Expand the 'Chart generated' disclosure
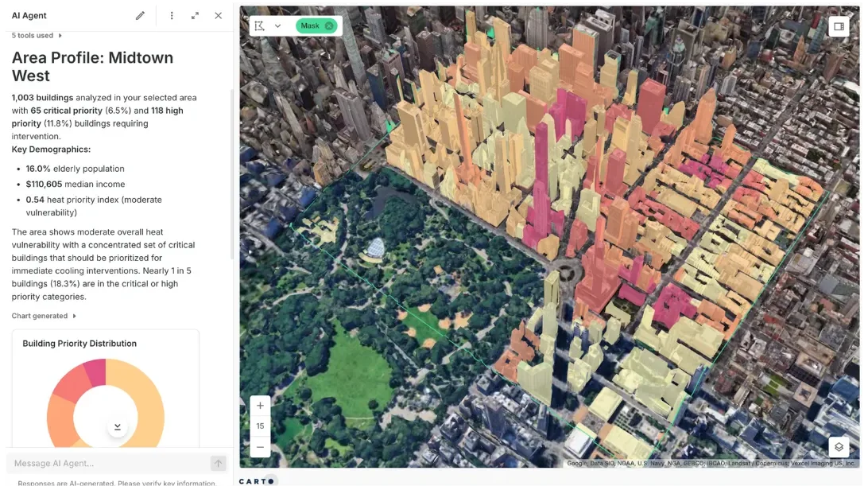This screenshot has width=868, height=490. [44, 316]
